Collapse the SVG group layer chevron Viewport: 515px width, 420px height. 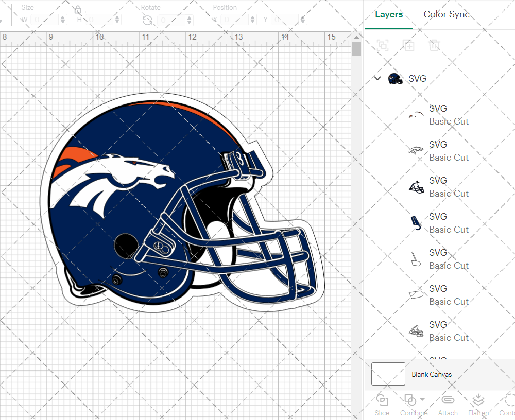coord(377,79)
